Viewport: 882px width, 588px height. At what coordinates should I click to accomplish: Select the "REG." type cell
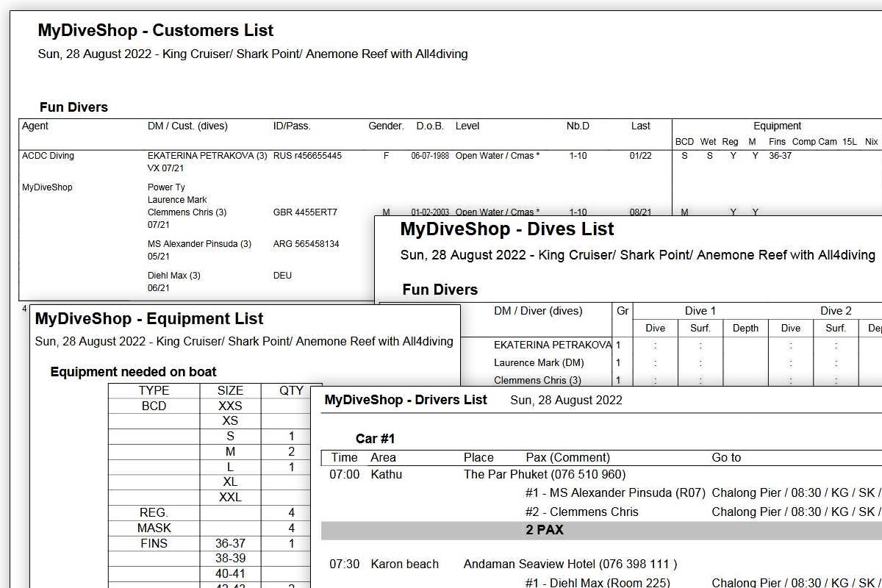[154, 513]
